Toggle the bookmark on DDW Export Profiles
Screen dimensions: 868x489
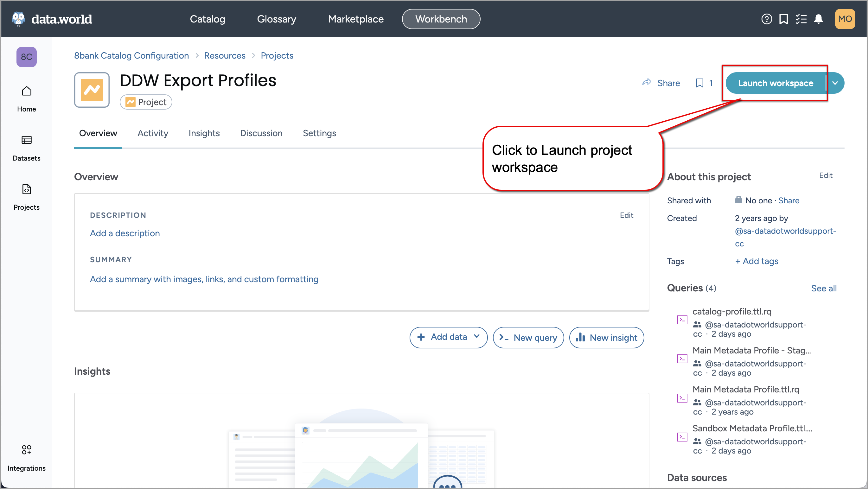700,83
